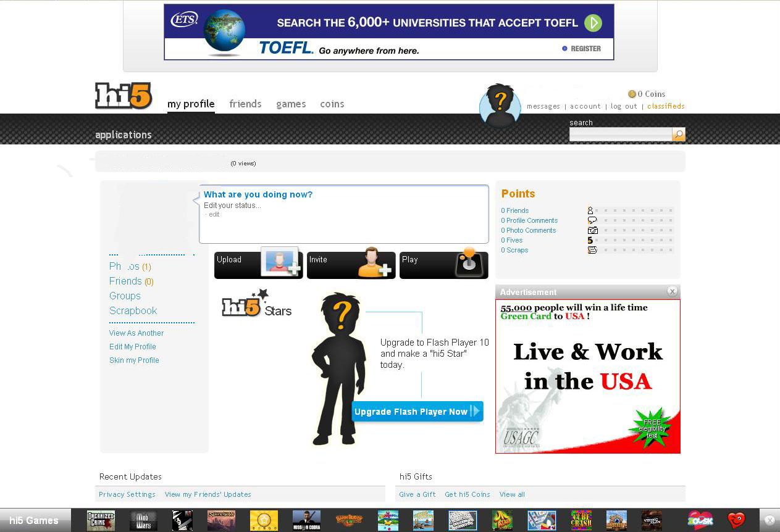The image size is (780, 532).
Task: Click the scraps note icon
Action: pos(592,250)
